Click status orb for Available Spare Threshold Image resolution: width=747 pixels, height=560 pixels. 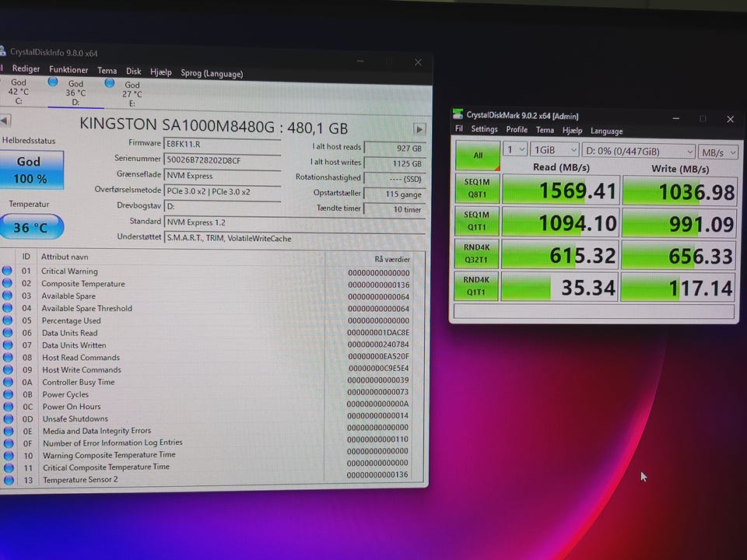[x=7, y=308]
